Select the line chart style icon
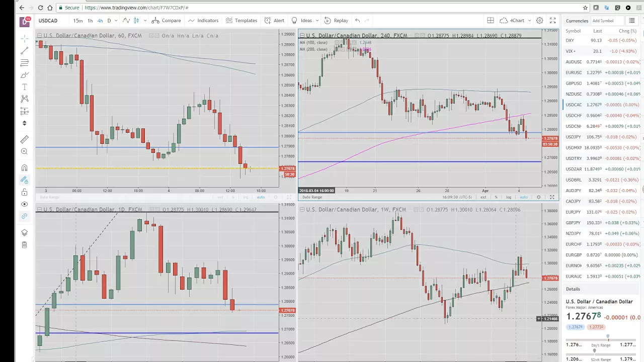The width and height of the screenshot is (644, 362). [126, 21]
